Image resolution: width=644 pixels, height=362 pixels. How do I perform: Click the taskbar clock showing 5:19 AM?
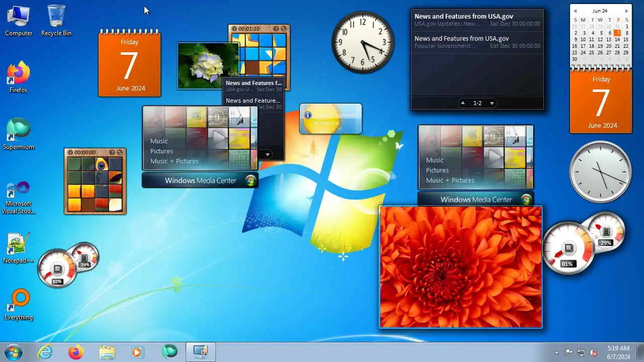click(x=618, y=352)
